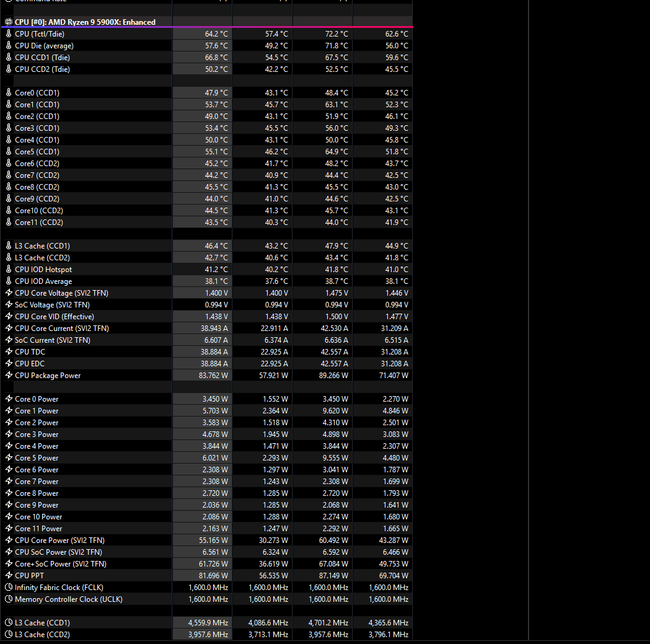650x644 pixels.
Task: Click the 89.266 W maximum package power value
Action: (333, 375)
